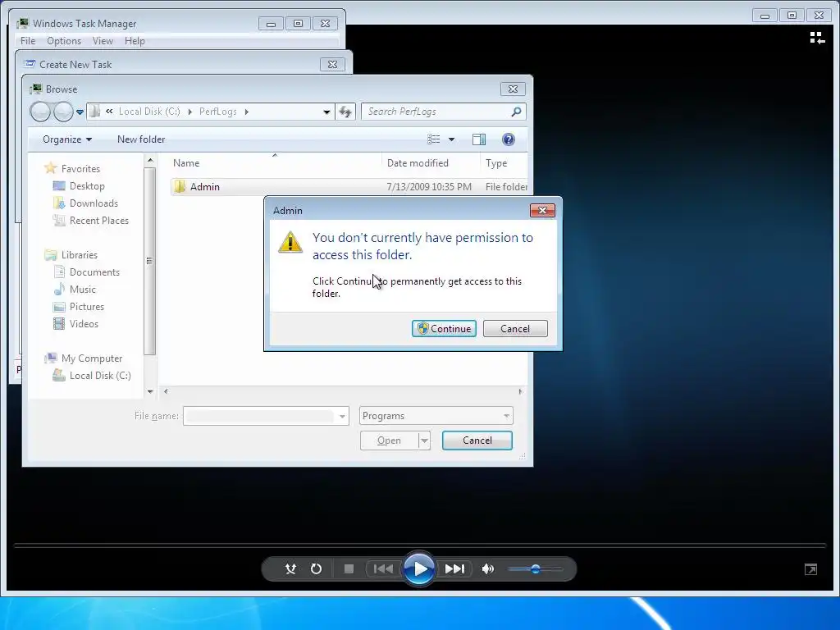Select Documents library in navigation pane
This screenshot has width=840, height=630.
pyautogui.click(x=94, y=272)
